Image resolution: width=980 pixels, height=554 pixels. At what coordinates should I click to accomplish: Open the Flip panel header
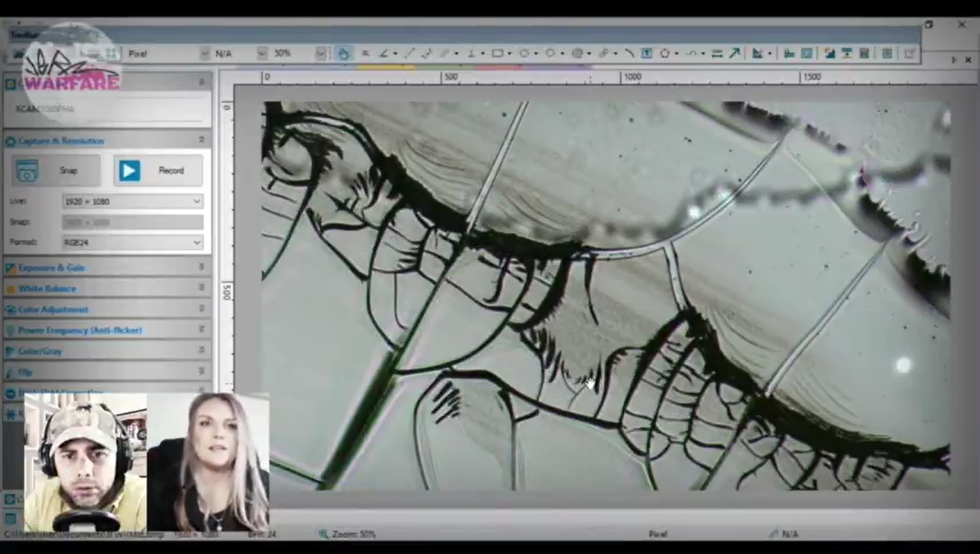point(107,372)
